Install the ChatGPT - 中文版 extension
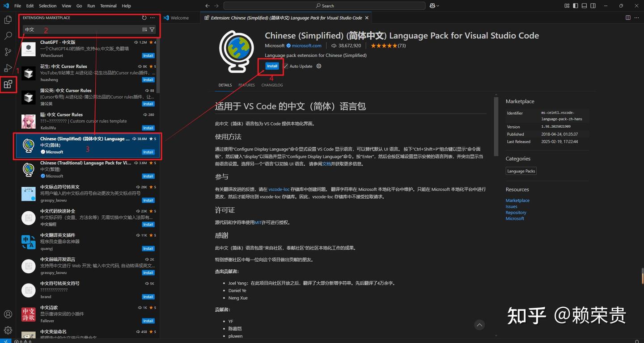 pos(148,56)
